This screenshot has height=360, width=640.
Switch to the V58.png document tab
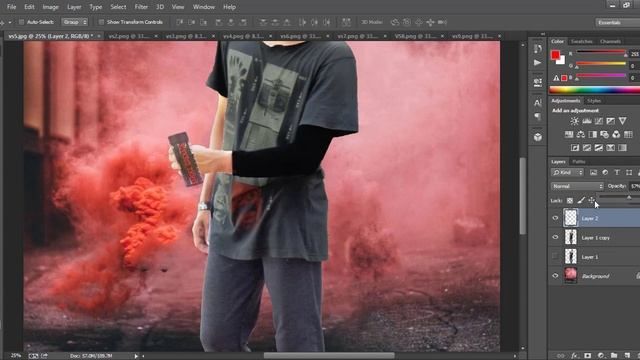[415, 36]
